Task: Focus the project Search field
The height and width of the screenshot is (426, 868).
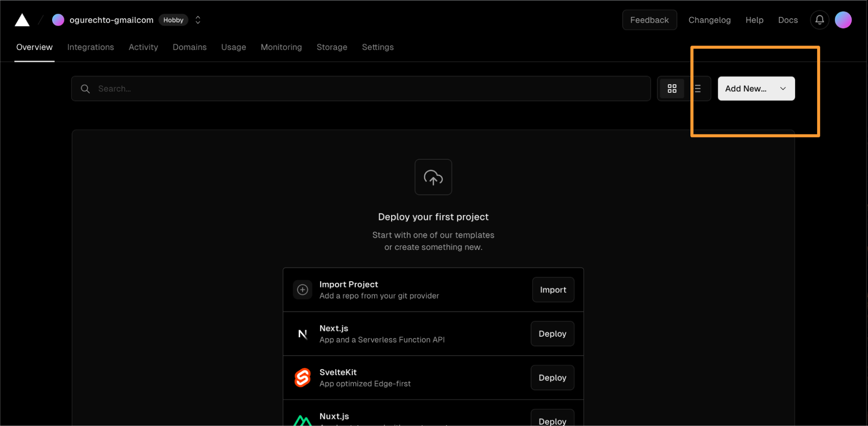Action: 360,88
